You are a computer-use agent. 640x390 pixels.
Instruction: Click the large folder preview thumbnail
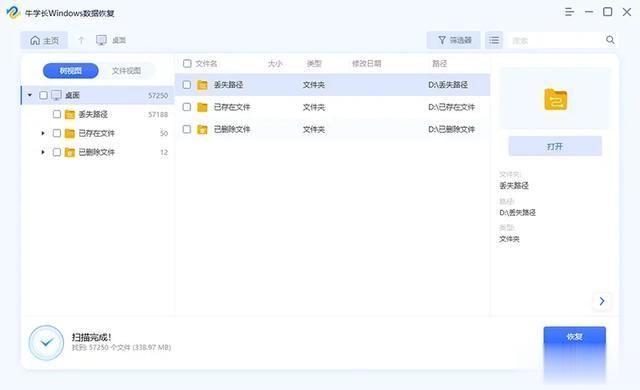pos(556,99)
